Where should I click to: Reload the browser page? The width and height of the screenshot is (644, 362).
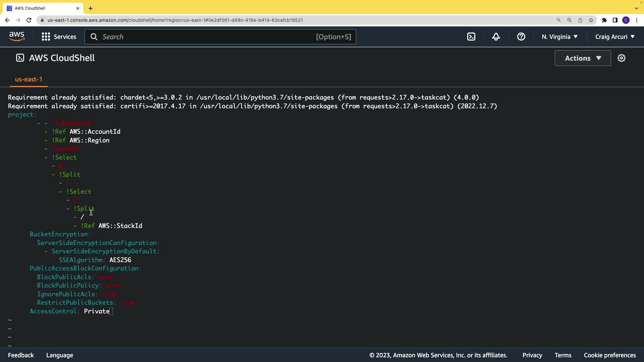point(29,20)
